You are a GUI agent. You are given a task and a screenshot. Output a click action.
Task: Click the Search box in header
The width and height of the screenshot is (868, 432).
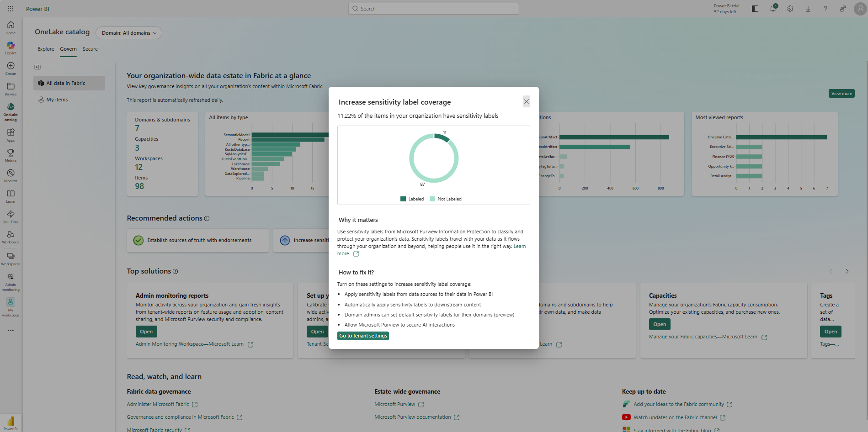(x=433, y=9)
